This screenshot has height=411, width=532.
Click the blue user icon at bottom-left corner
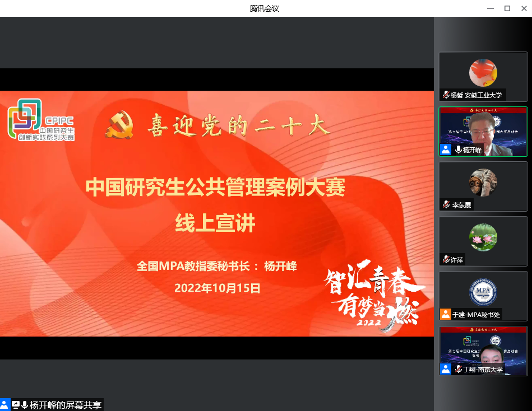[x=5, y=405]
